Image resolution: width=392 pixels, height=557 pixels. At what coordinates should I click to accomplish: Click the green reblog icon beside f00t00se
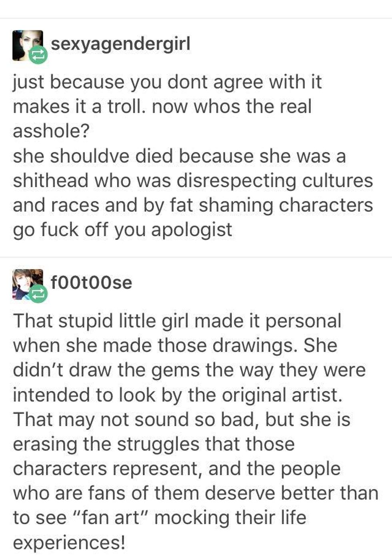pyautogui.click(x=38, y=294)
